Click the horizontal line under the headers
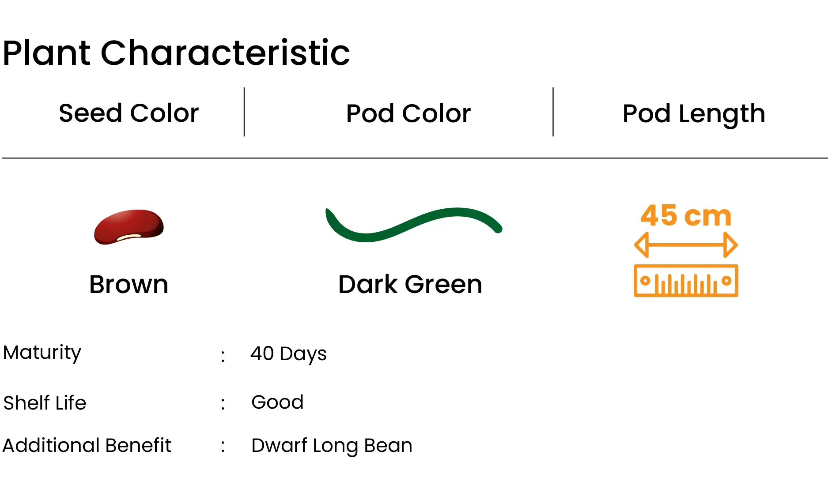This screenshot has height=504, width=828. pyautogui.click(x=415, y=158)
